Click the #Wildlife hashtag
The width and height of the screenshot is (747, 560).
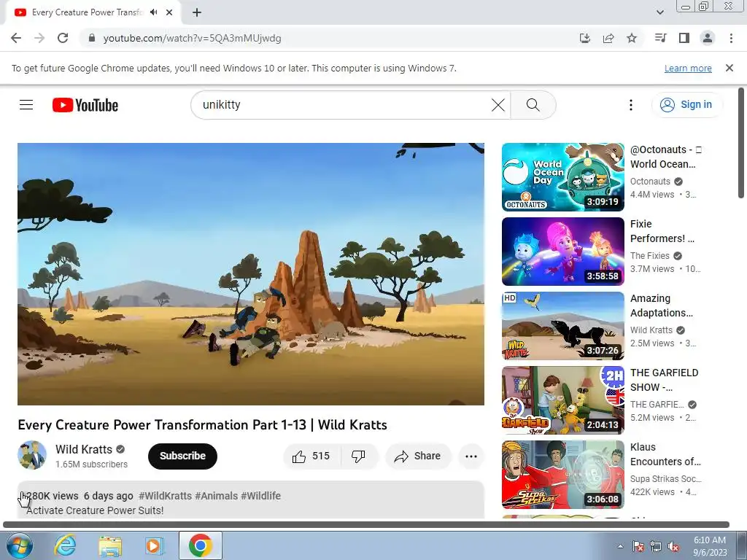pos(260,496)
